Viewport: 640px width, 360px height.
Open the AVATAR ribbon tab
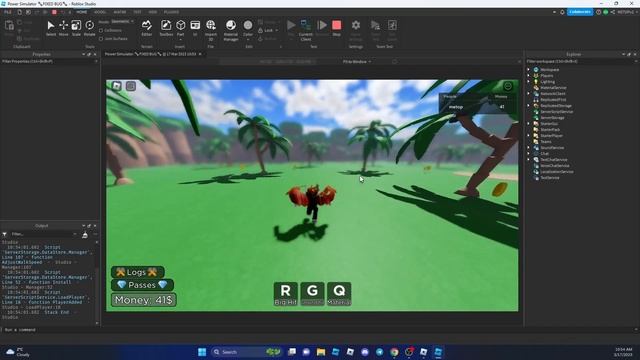pos(120,12)
